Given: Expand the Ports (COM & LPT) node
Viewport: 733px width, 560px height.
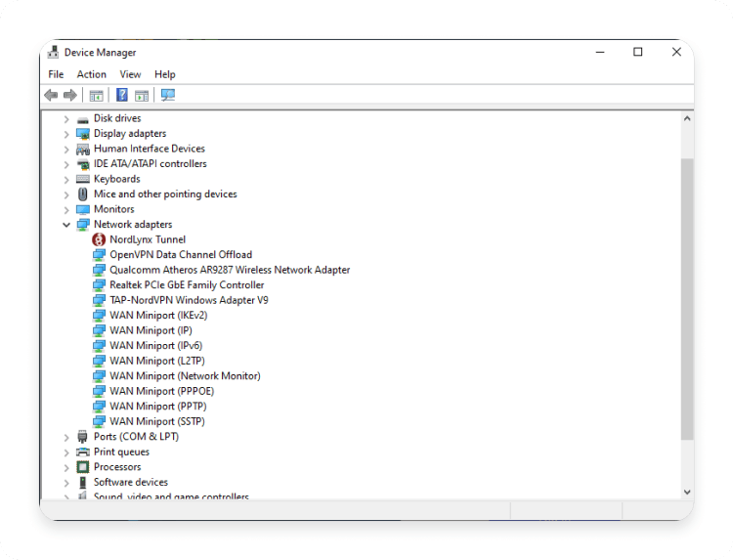Looking at the screenshot, I should click(x=66, y=438).
